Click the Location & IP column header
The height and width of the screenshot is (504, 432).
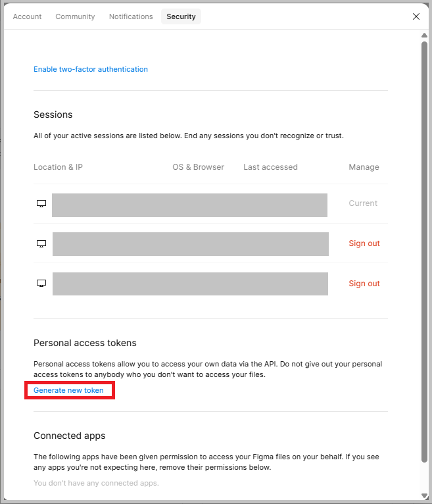click(58, 167)
